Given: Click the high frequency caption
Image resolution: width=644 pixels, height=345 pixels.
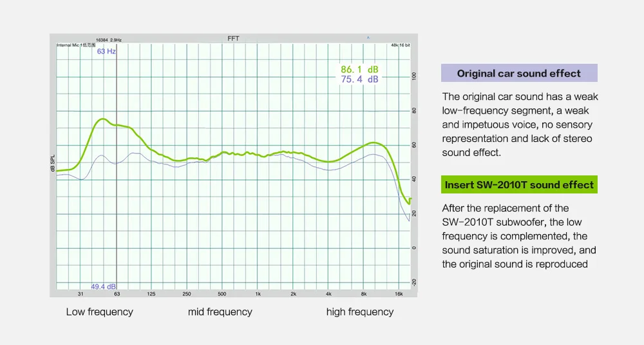Looking at the screenshot, I should point(360,311).
